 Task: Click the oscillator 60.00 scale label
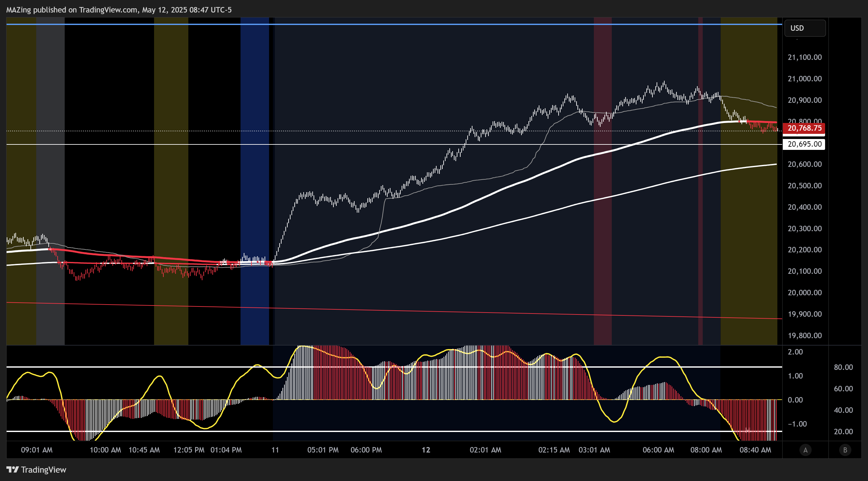[x=843, y=389]
